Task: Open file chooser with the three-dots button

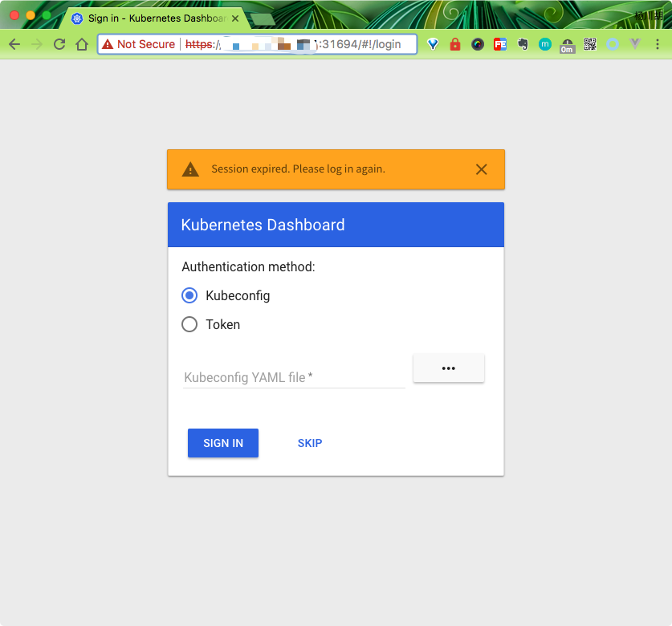Action: point(448,368)
